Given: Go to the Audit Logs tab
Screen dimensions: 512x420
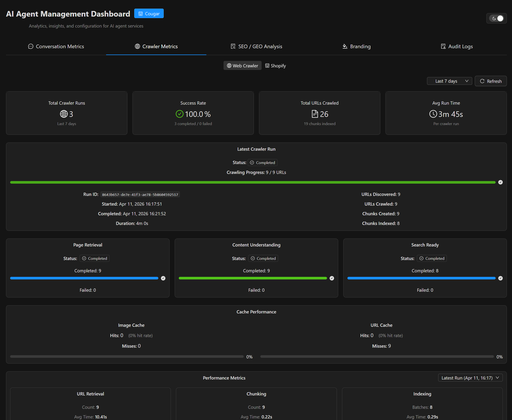Looking at the screenshot, I should [457, 46].
